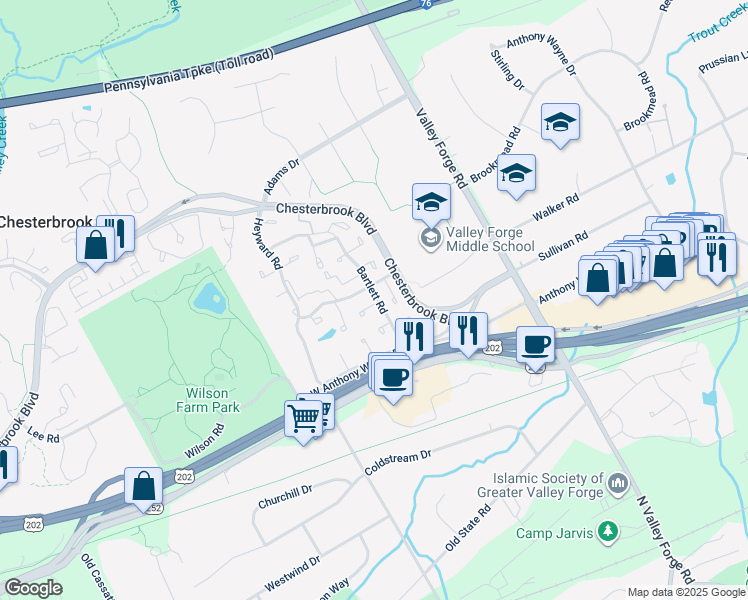Click the coffee cup marker near Route 252 shield
Screen dimensions: 748x600
[535, 348]
